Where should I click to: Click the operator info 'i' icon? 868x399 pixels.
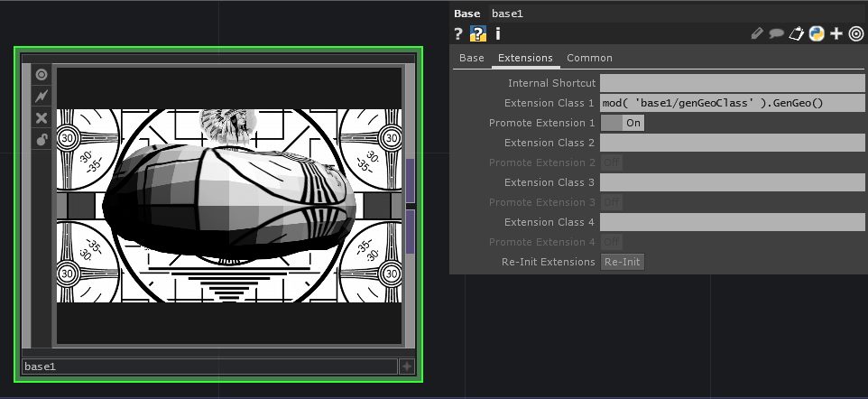click(x=498, y=34)
